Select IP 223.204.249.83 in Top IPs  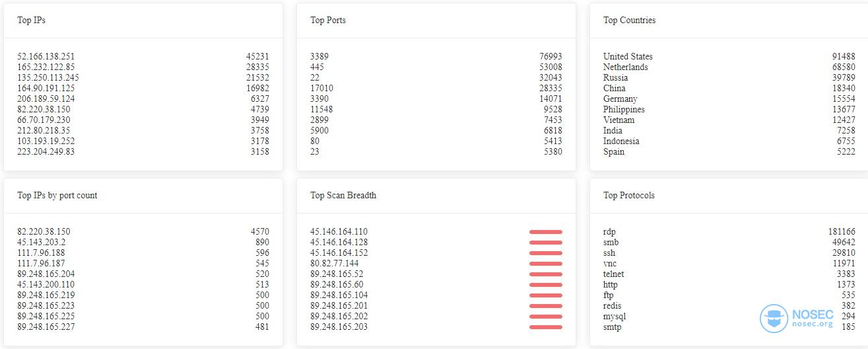point(46,152)
